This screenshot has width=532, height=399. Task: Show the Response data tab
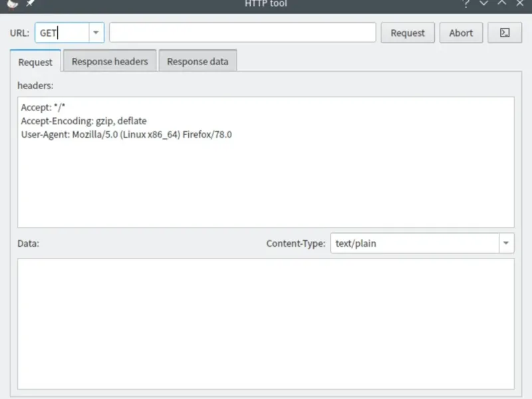(198, 61)
